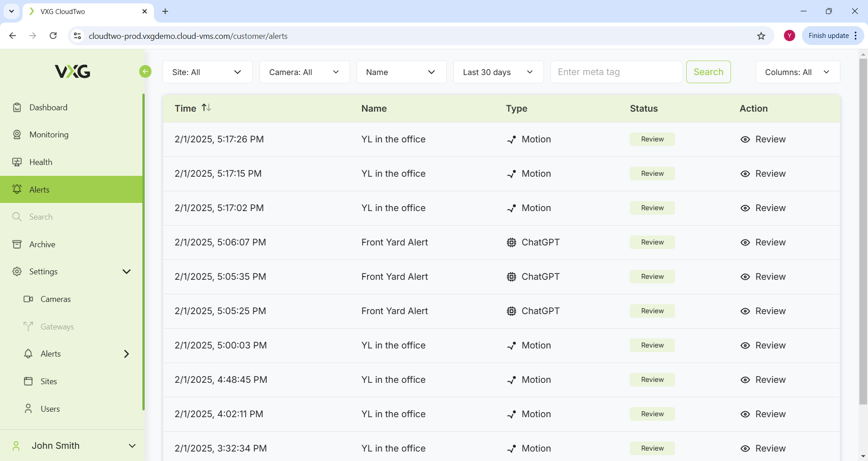Open the Site: All dropdown

[207, 72]
